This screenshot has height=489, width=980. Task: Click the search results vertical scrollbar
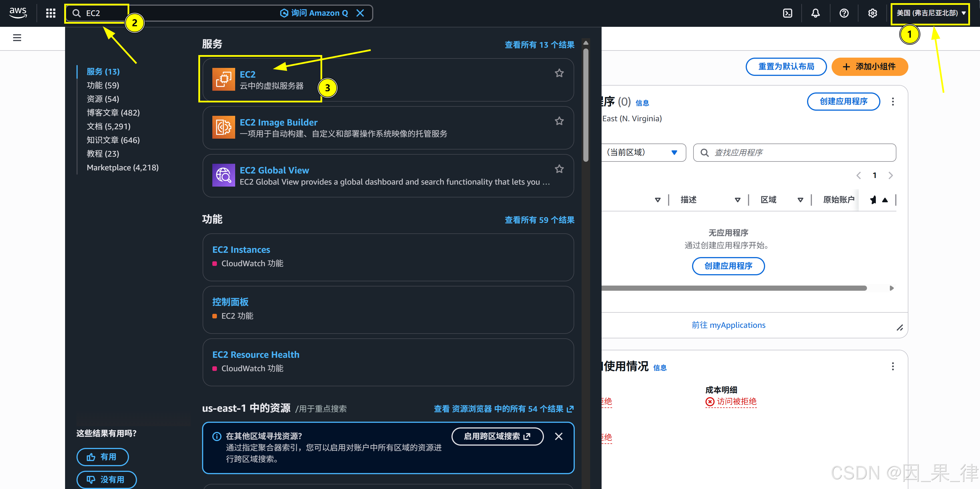pos(586,105)
